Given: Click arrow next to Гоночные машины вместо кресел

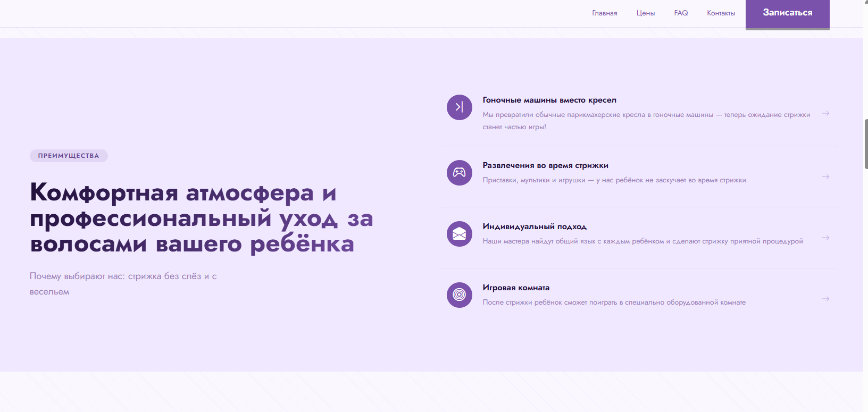Looking at the screenshot, I should (825, 113).
